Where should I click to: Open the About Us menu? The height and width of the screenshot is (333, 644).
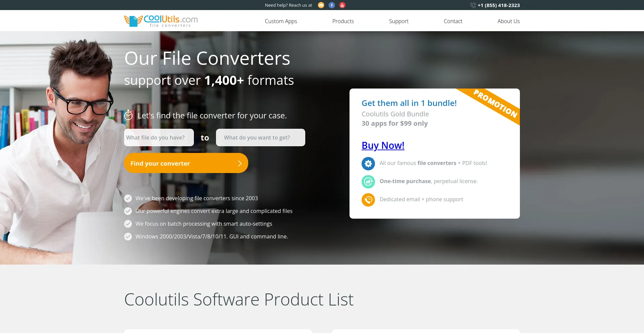click(x=508, y=21)
